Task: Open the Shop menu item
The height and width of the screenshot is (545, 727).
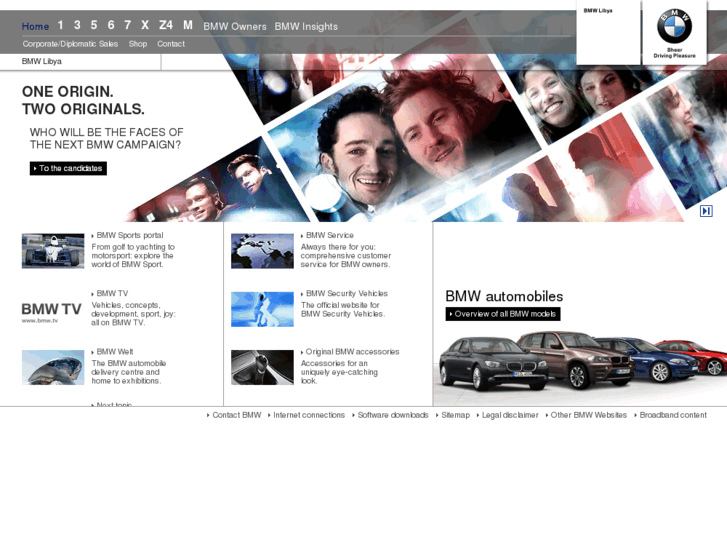Action: pyautogui.click(x=138, y=44)
